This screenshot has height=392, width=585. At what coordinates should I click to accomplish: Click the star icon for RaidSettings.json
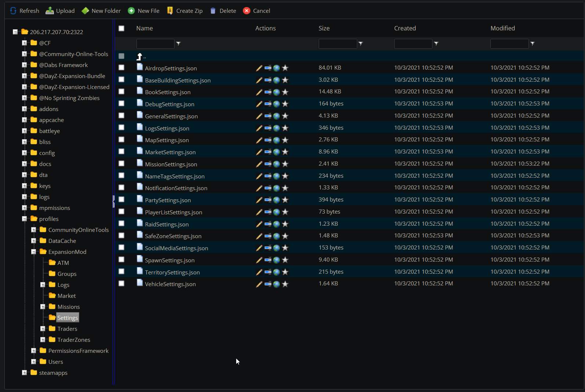click(x=285, y=224)
